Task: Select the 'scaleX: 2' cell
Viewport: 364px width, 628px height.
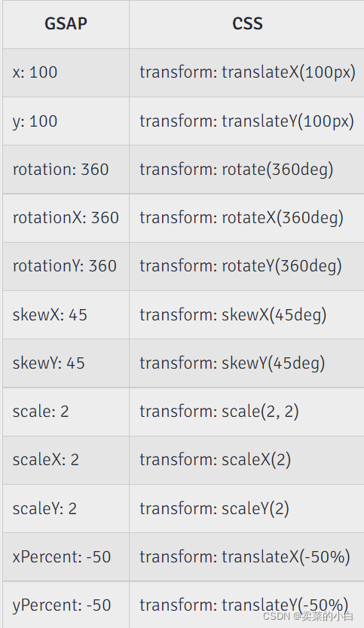Action: 66,460
